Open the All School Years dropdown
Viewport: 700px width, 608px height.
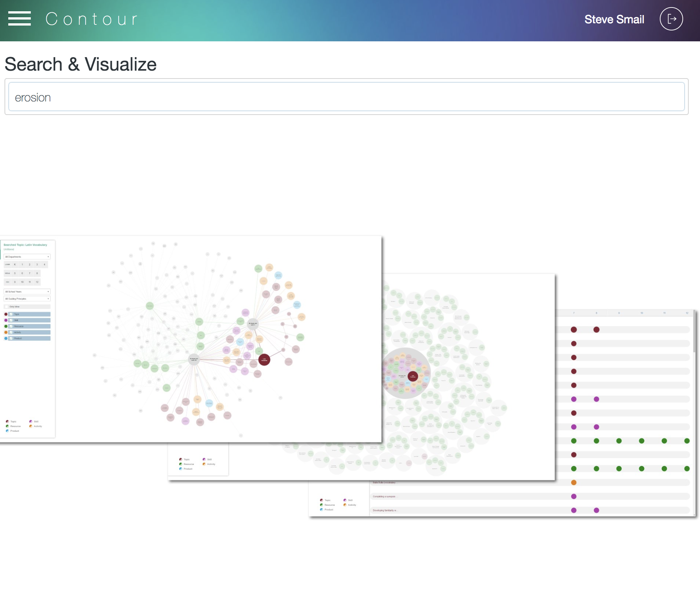click(x=27, y=292)
